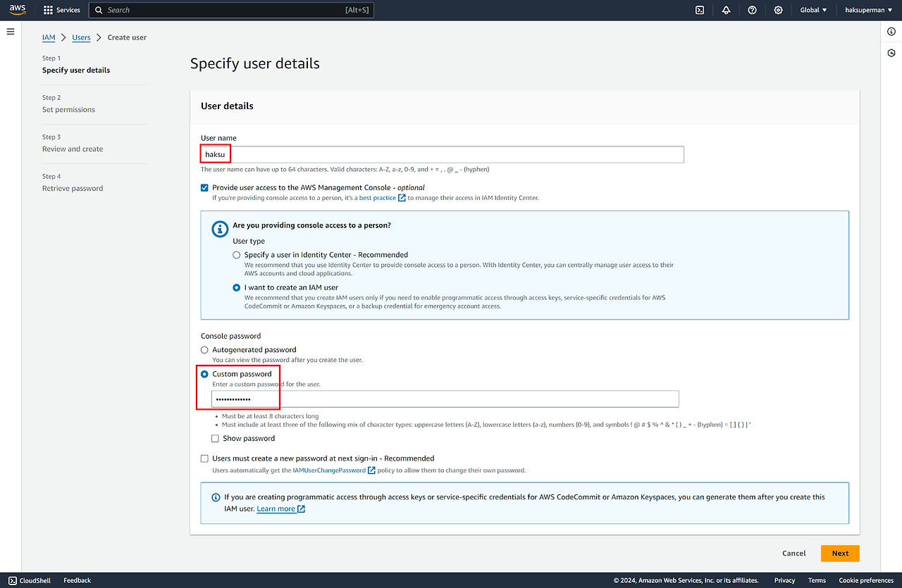Open the haksuperman account dropdown

click(x=868, y=10)
